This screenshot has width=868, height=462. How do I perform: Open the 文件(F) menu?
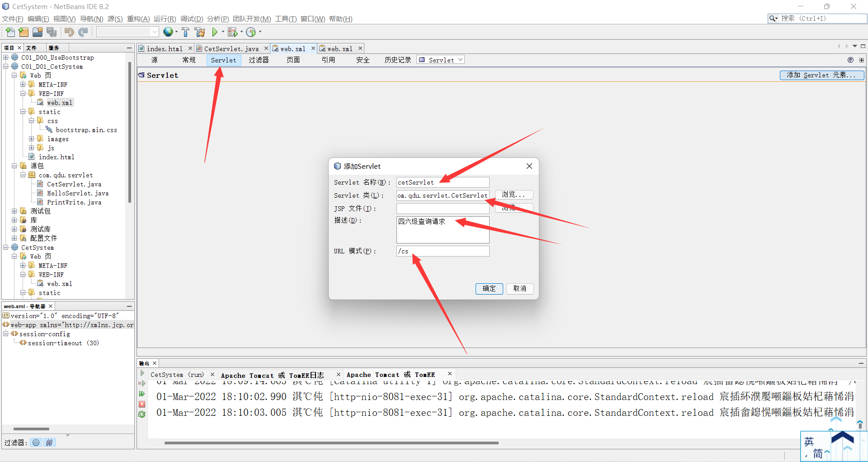(x=13, y=19)
